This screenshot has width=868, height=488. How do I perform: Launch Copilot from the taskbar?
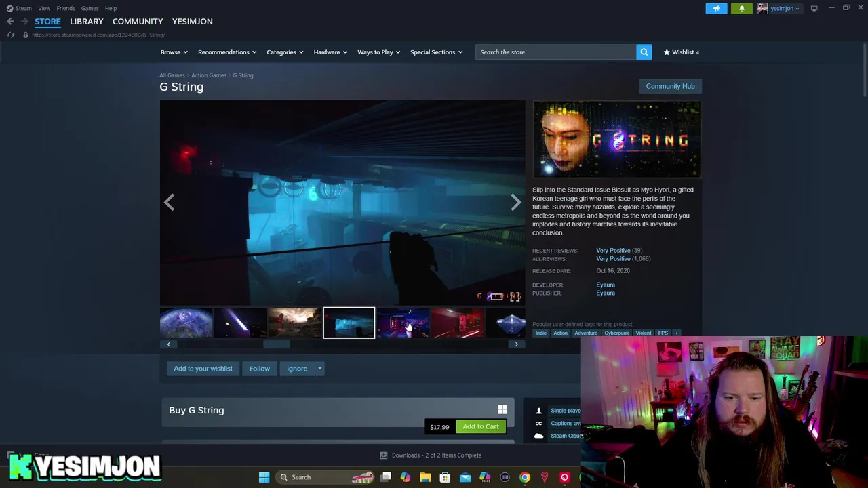(x=406, y=477)
